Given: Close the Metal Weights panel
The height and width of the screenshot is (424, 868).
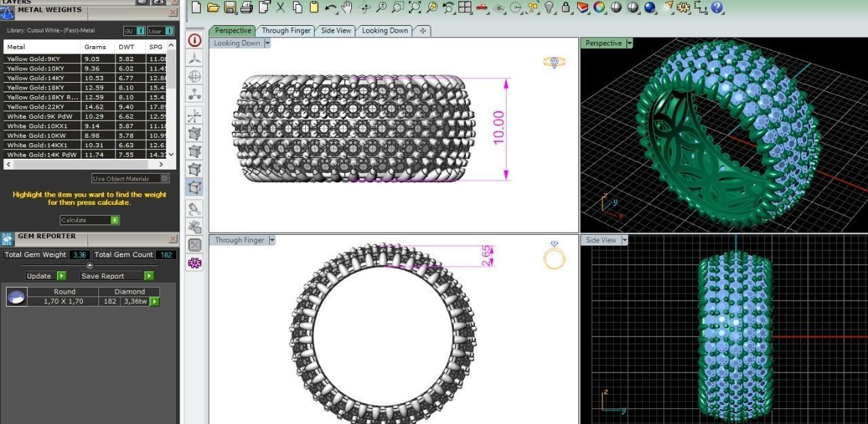Looking at the screenshot, I should (172, 12).
